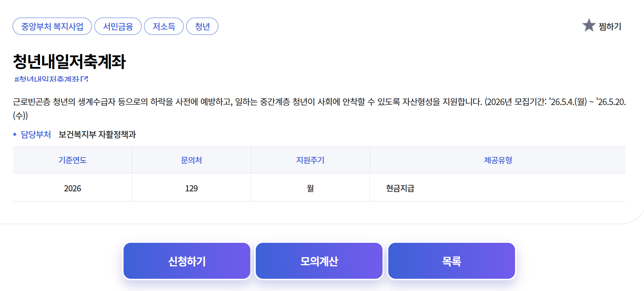Select the 중앙부처 복지사업 tag
Screen dimensions: 644x291
click(52, 26)
